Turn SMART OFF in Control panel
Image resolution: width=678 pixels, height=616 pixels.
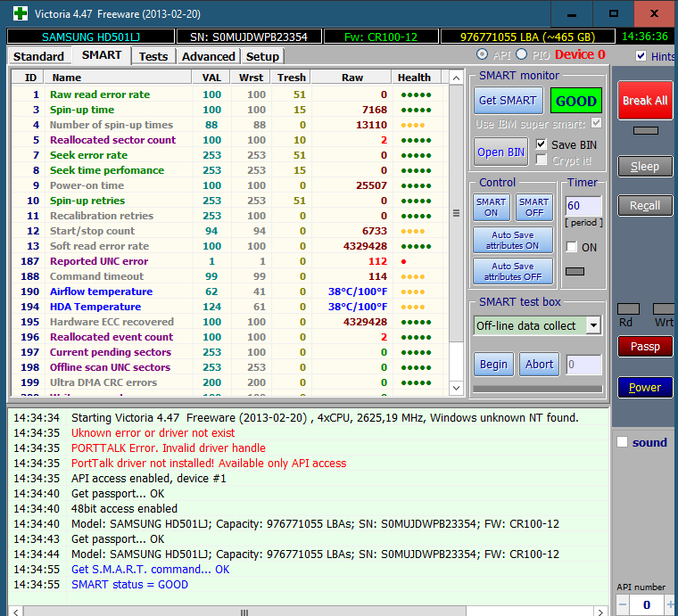tap(533, 207)
